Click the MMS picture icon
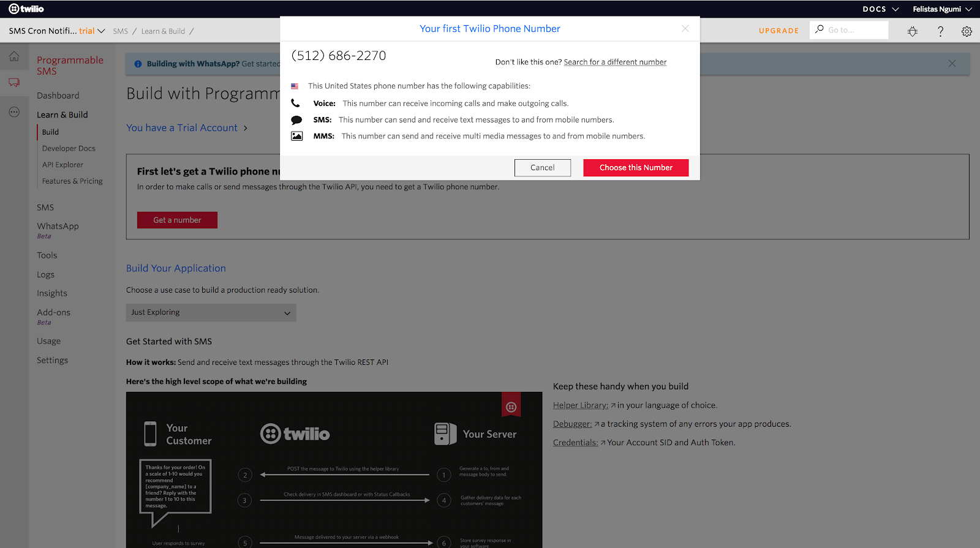This screenshot has width=980, height=548. pos(296,136)
